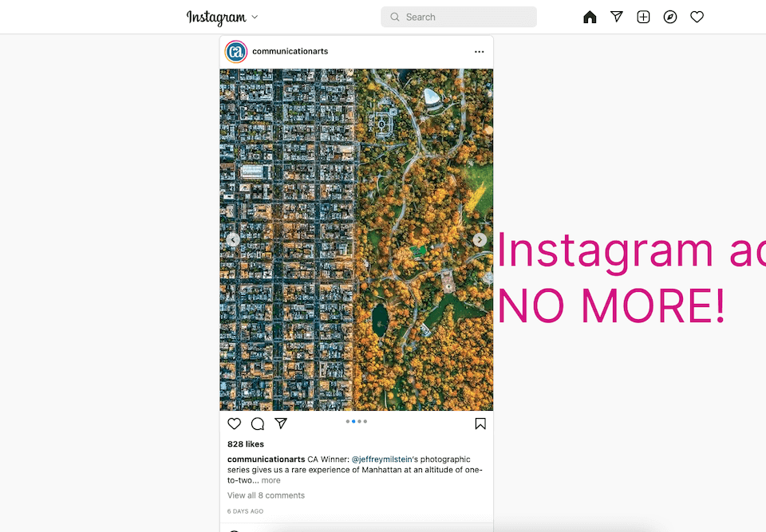The image size is (766, 532).
Task: Open the comment bubble icon under photo
Action: tap(258, 424)
